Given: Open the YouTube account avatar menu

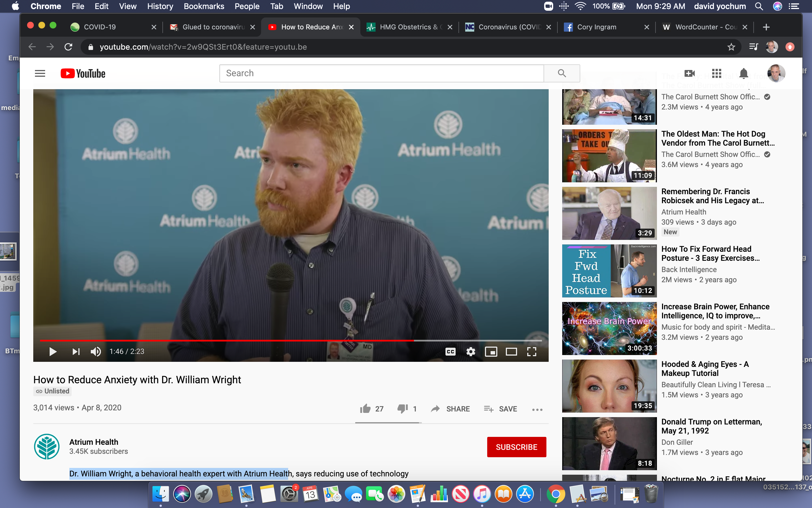Looking at the screenshot, I should (776, 73).
